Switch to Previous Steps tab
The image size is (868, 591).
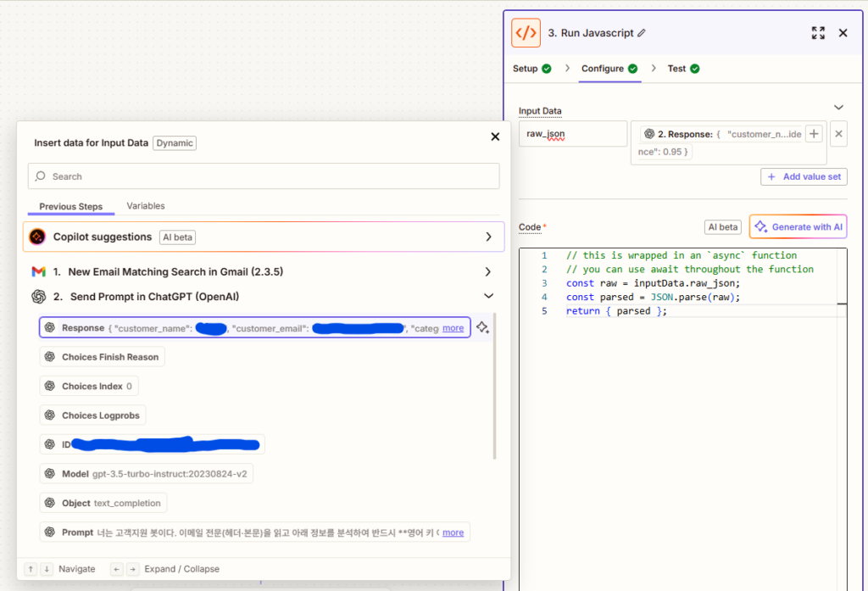(x=71, y=206)
